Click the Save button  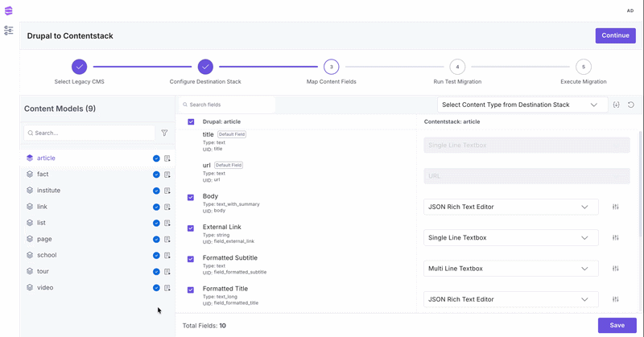coord(617,325)
